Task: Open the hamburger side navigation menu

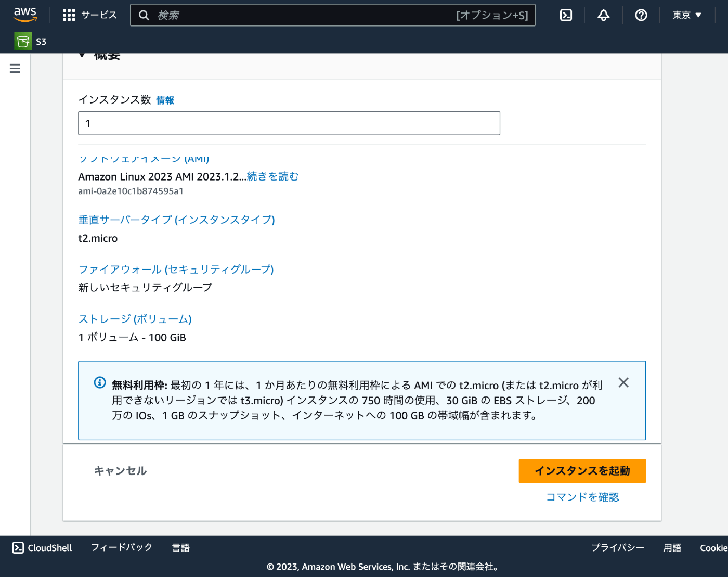Action: (15, 68)
